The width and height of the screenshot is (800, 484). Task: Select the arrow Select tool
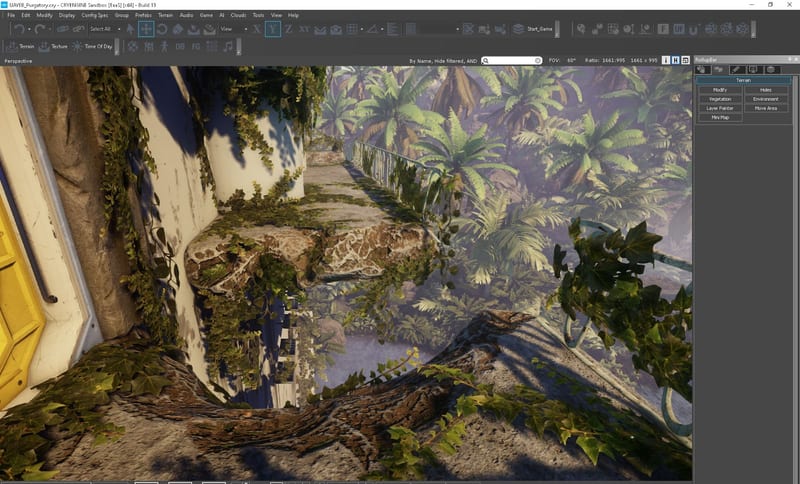pos(131,29)
